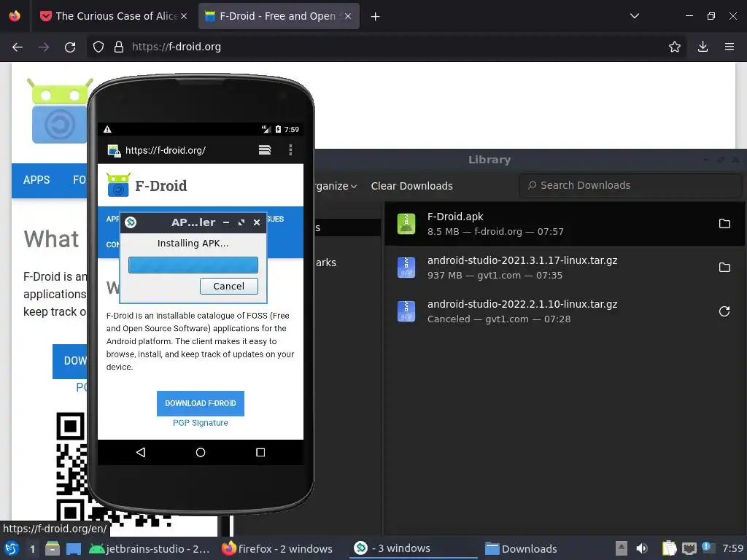
Task: Close The Curious Case of Alice tab
Action: click(184, 16)
